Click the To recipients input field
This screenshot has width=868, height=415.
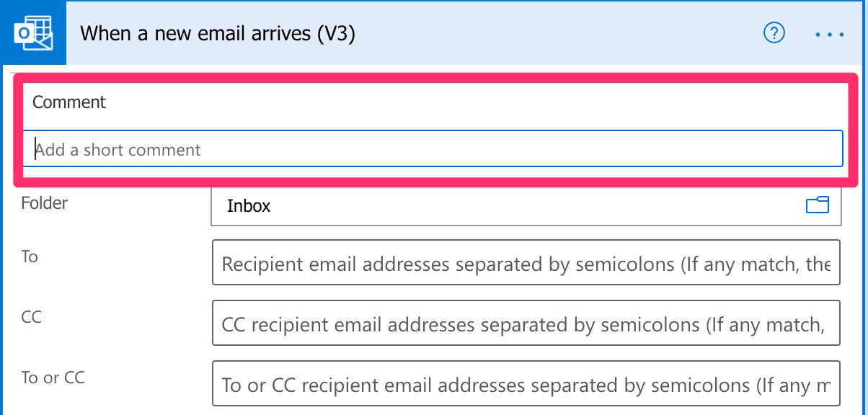click(x=526, y=262)
